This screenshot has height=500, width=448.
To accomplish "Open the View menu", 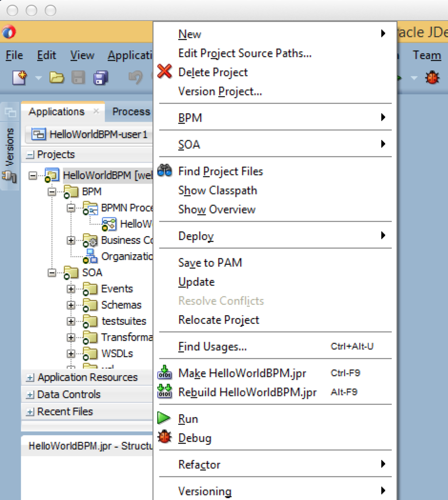I will click(x=82, y=55).
